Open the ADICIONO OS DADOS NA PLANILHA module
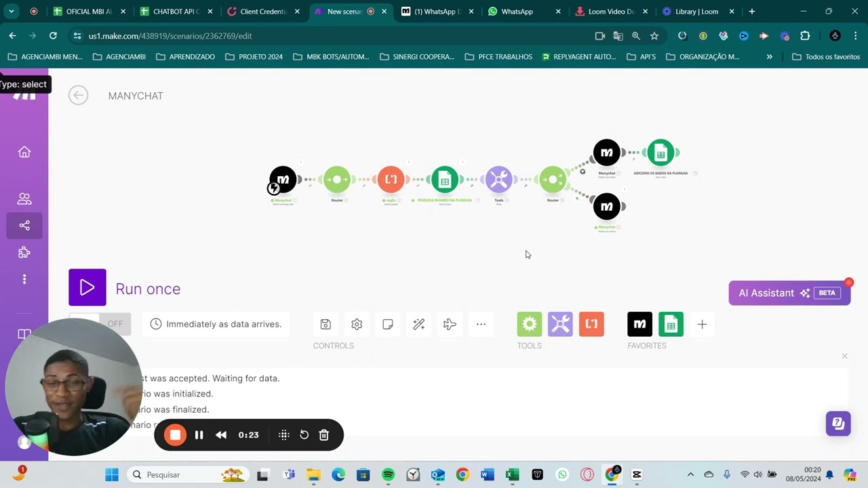Viewport: 868px width, 488px height. click(660, 152)
